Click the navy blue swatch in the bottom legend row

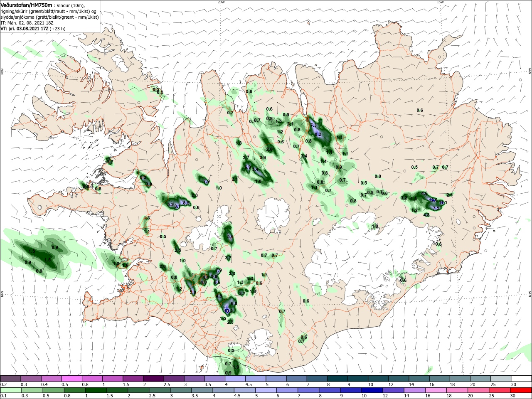[371, 390]
